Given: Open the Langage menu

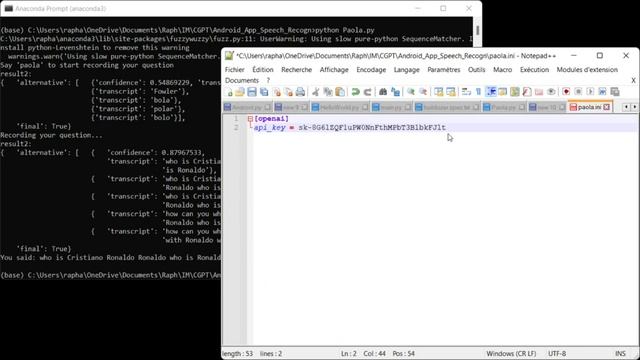Looking at the screenshot, I should (407, 70).
